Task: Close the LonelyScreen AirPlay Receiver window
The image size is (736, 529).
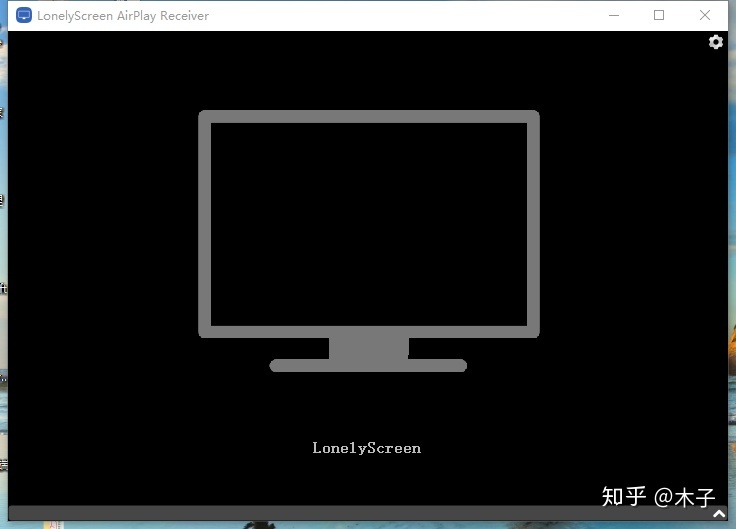Action: (x=705, y=15)
